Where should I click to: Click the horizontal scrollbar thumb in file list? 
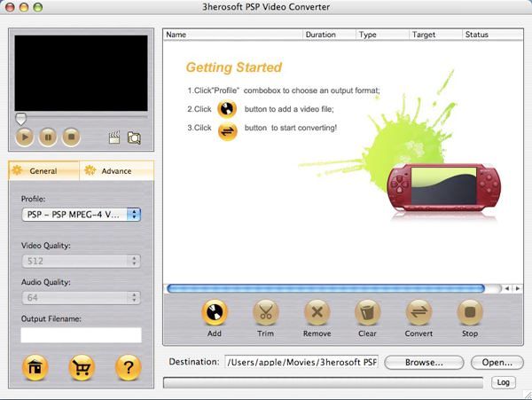[325, 288]
